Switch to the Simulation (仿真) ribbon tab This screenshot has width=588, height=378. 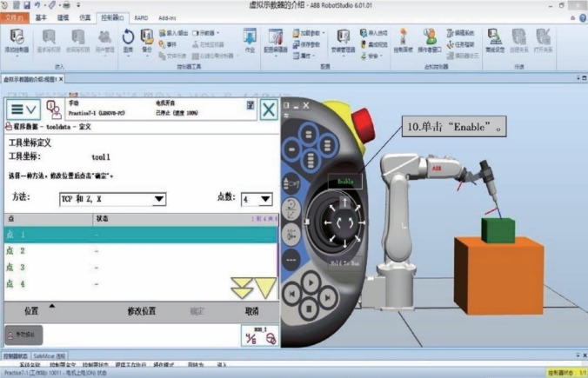coord(84,17)
